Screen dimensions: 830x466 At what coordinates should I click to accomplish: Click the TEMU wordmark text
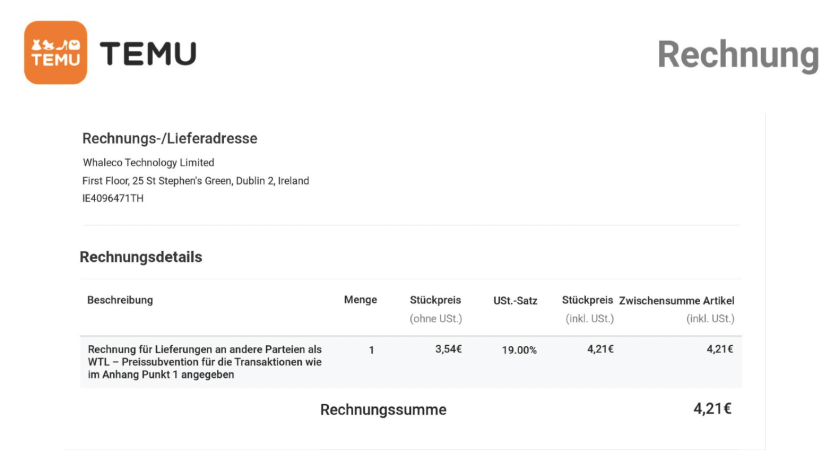coord(148,54)
